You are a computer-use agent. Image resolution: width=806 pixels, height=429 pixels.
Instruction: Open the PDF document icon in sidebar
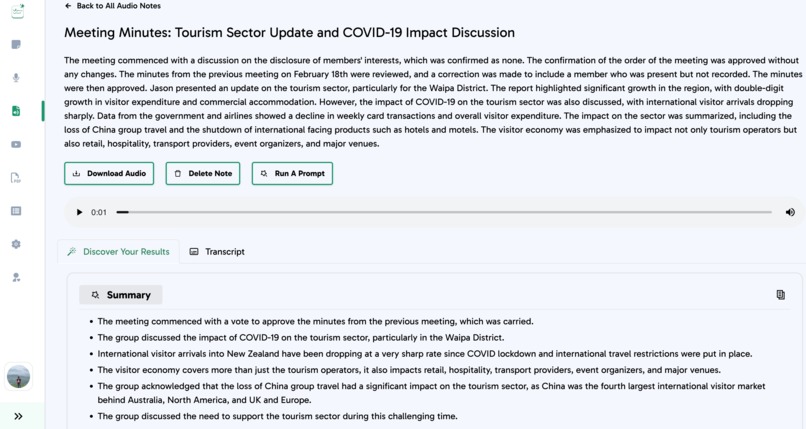[x=16, y=178]
